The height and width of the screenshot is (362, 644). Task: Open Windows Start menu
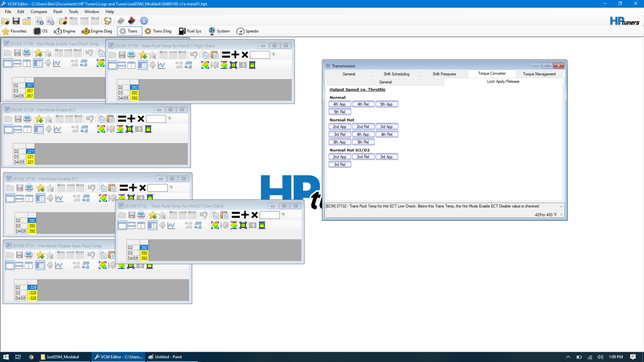(x=6, y=357)
